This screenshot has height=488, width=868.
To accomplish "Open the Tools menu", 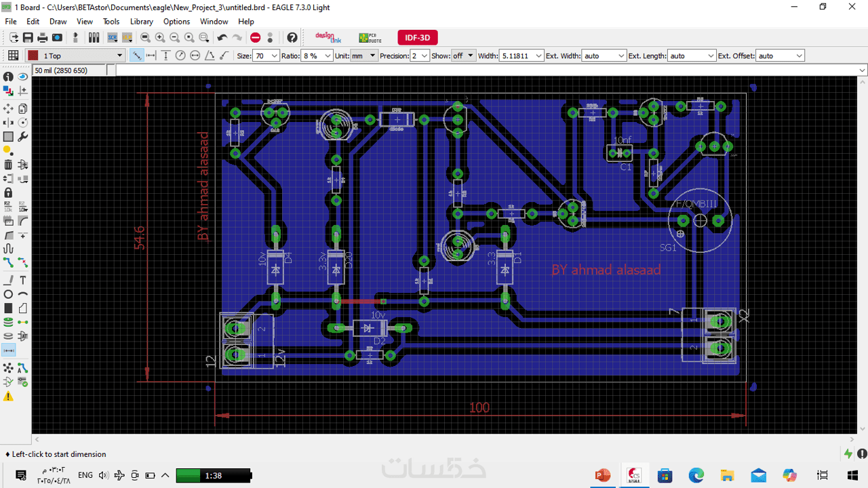I will coord(111,22).
